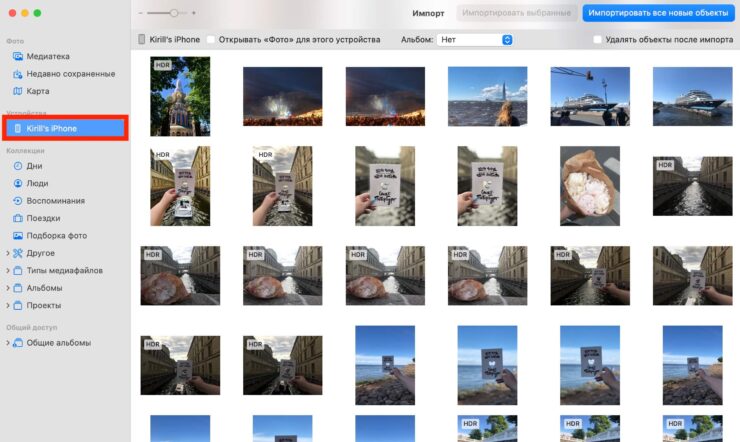Expand the Альбомы section
The image size is (740, 442).
[8, 288]
